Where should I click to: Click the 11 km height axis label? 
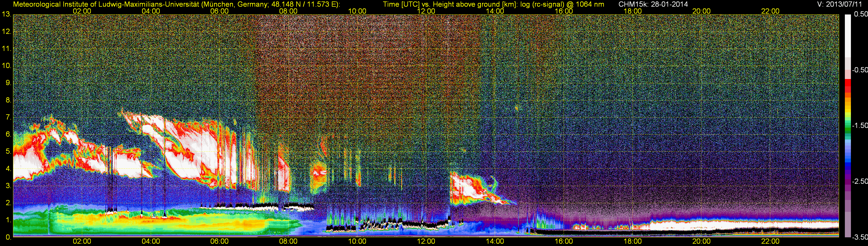(x=7, y=49)
